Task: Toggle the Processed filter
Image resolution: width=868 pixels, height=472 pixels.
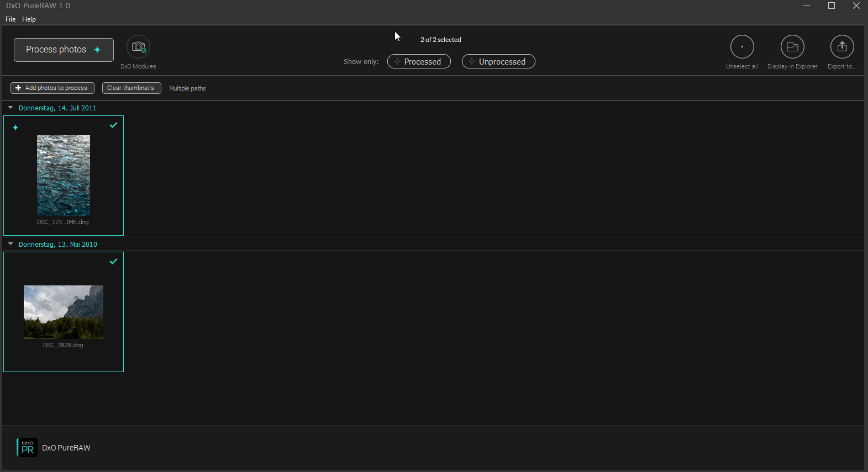Action: click(419, 62)
